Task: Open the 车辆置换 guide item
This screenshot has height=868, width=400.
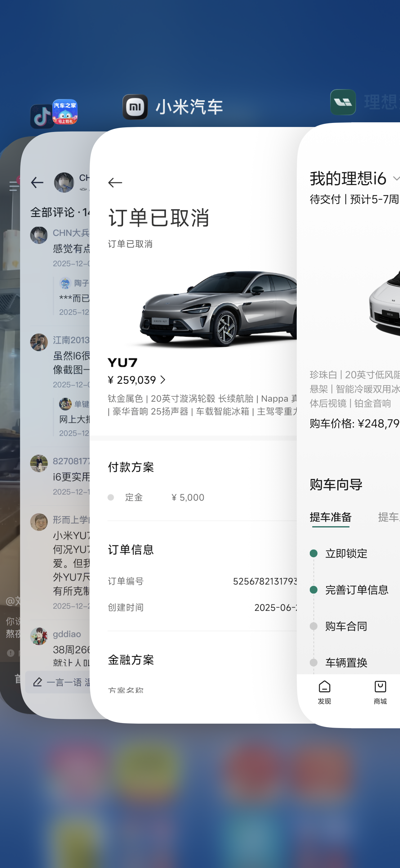Action: (346, 662)
